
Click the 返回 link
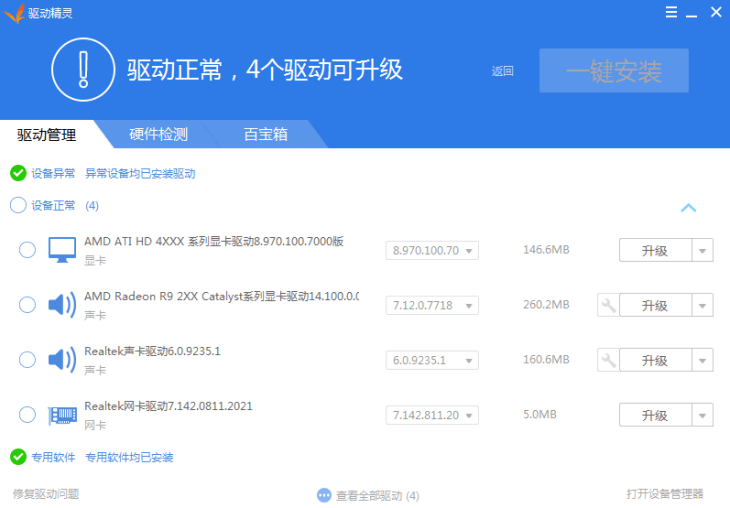click(x=503, y=71)
